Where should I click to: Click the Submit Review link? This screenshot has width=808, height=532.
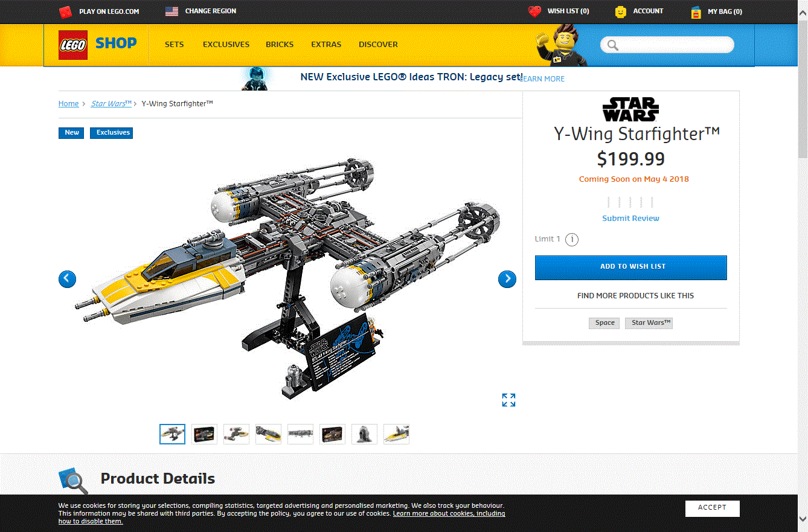(x=630, y=219)
